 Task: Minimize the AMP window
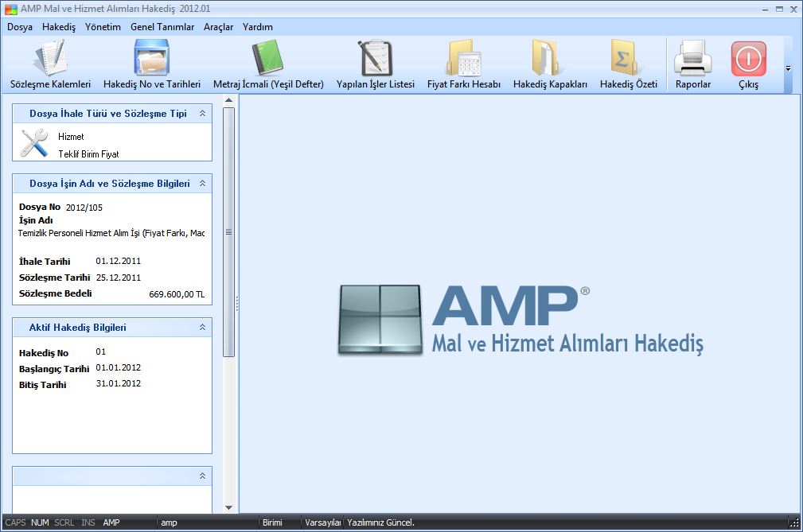point(765,10)
